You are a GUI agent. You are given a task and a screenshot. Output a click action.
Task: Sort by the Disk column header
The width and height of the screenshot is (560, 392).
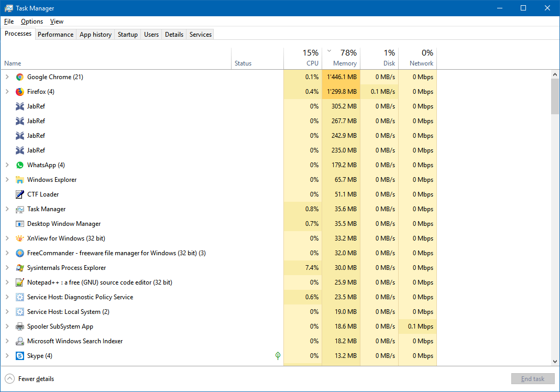(x=379, y=58)
